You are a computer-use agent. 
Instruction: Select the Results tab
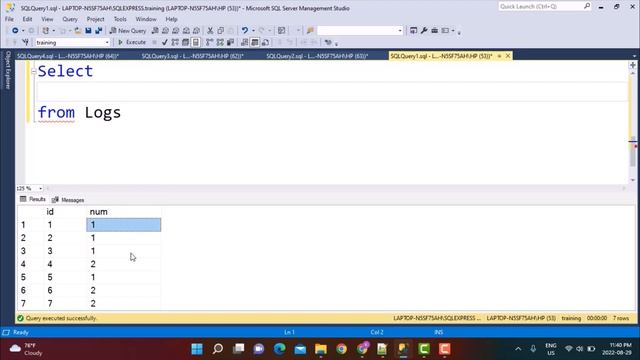33,199
